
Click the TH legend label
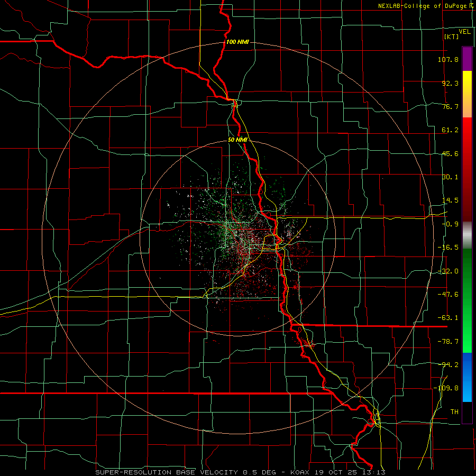click(x=454, y=411)
